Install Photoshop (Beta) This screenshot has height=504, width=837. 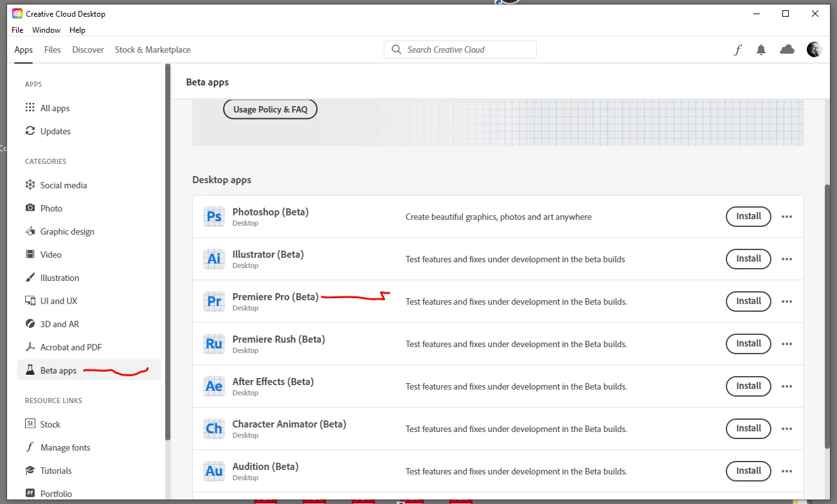click(748, 217)
